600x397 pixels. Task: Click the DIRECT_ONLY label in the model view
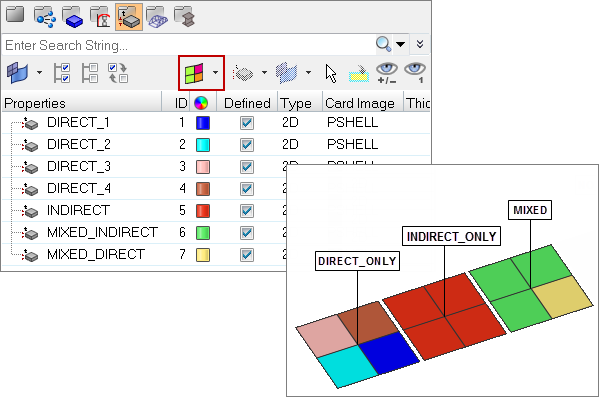357,261
